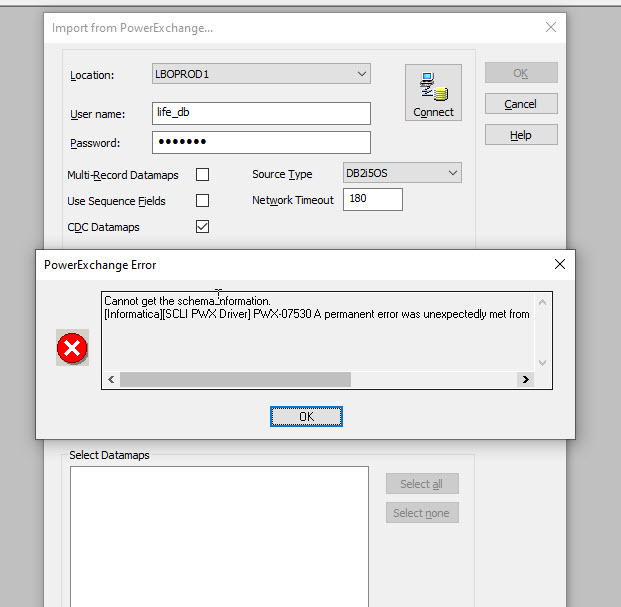Click the Select none button
Screen dimensions: 621x607
tap(422, 513)
